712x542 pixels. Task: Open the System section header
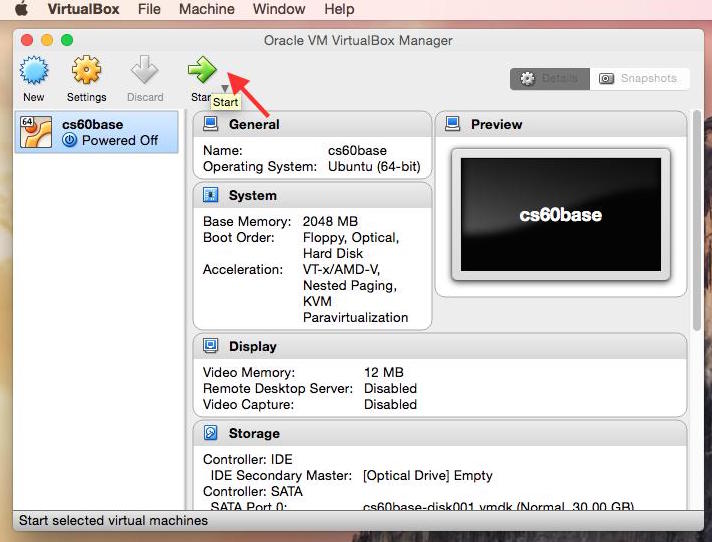(x=312, y=195)
